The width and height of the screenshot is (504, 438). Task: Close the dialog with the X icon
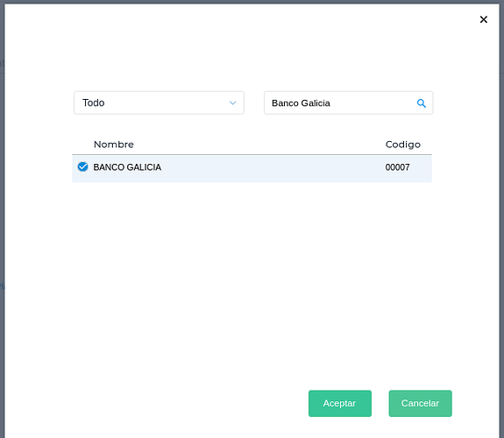click(x=483, y=19)
